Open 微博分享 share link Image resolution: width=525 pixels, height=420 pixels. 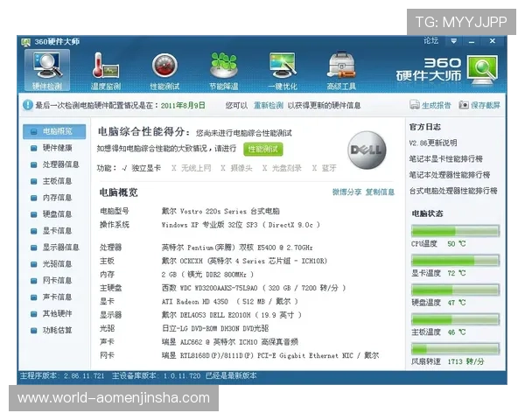click(346, 192)
